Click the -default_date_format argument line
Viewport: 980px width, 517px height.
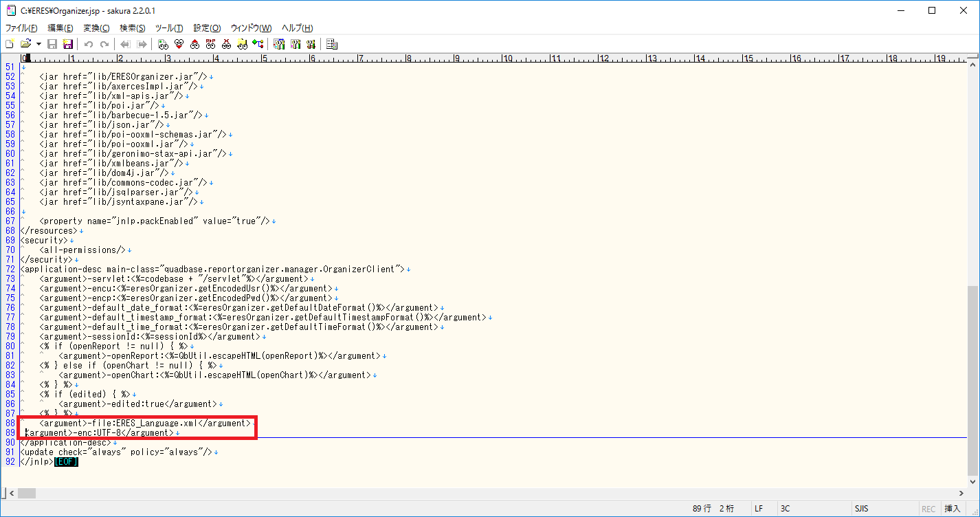coord(241,308)
